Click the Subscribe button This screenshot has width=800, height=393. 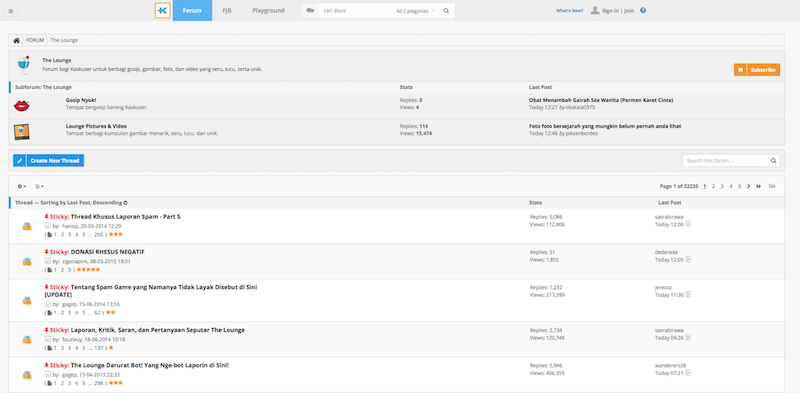point(763,70)
